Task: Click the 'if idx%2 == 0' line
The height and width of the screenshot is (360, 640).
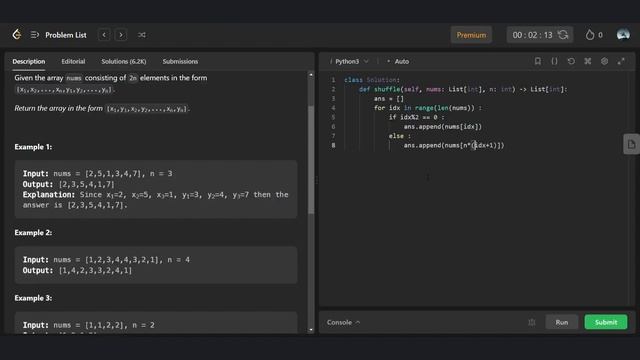Action: coord(416,118)
